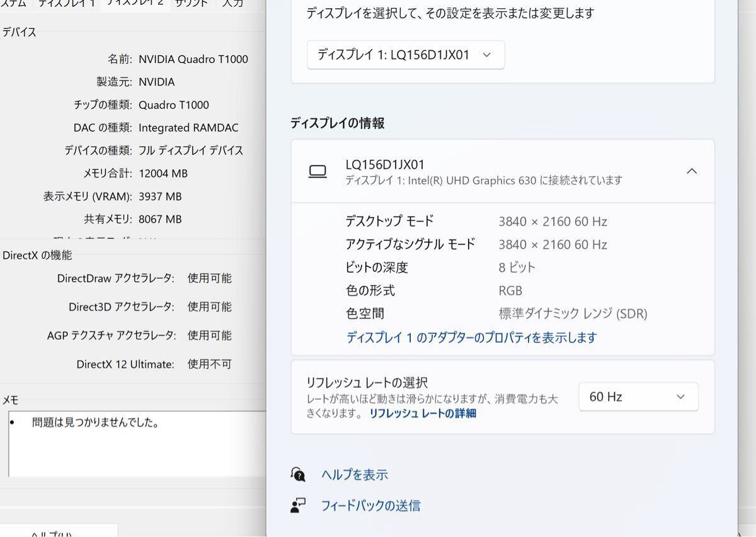The image size is (756, 537).
Task: Select the DirectX 12 Ultimate 使用不可 value
Action: 210,364
